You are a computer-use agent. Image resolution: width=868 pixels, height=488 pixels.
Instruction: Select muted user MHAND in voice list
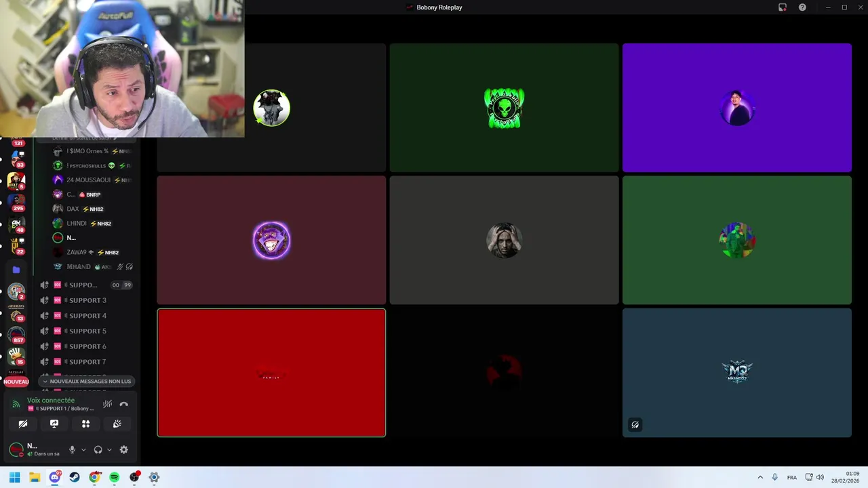93,267
